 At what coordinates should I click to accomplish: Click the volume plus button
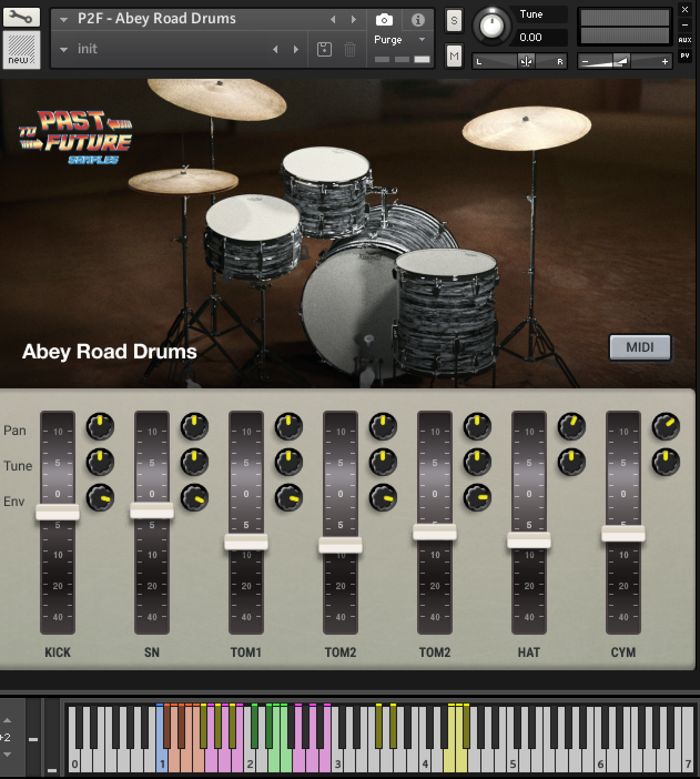tap(665, 62)
